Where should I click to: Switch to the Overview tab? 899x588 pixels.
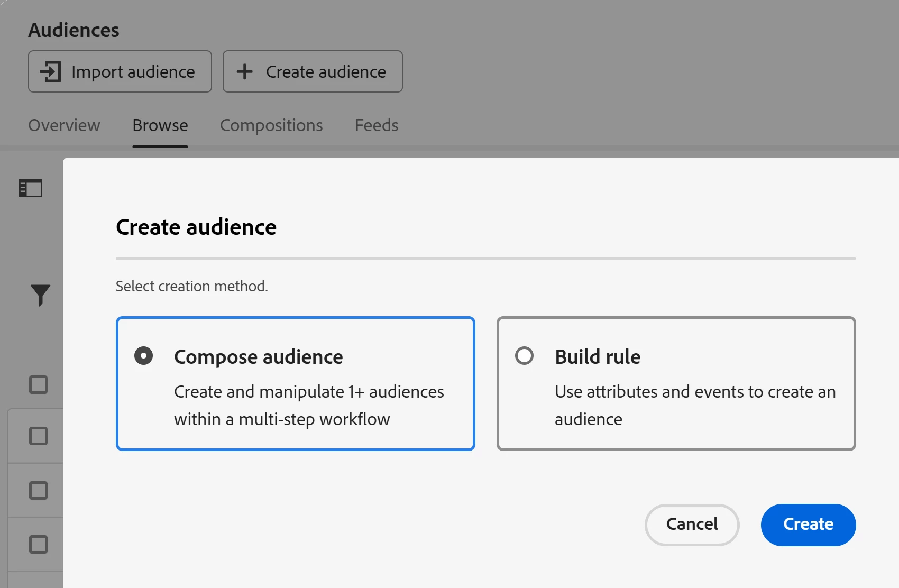(x=64, y=125)
